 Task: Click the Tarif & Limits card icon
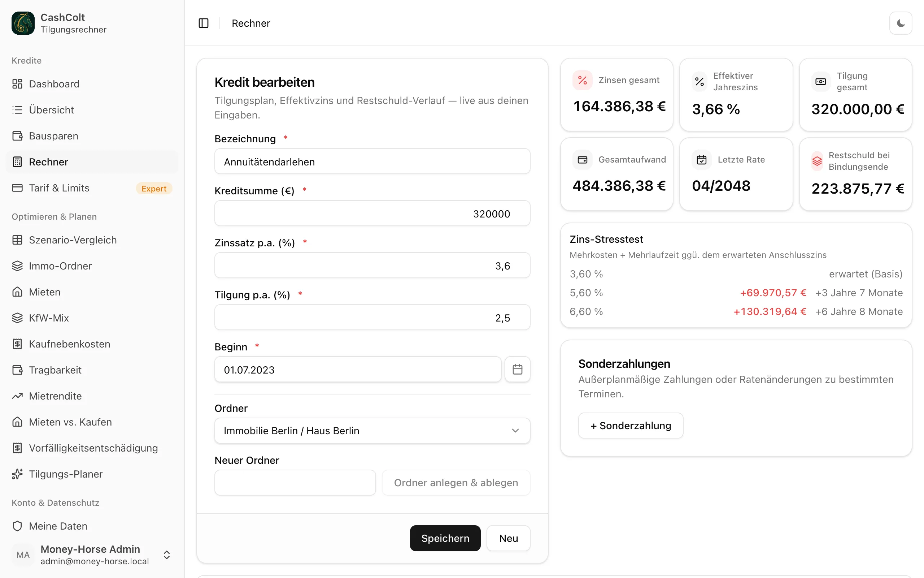coord(17,188)
